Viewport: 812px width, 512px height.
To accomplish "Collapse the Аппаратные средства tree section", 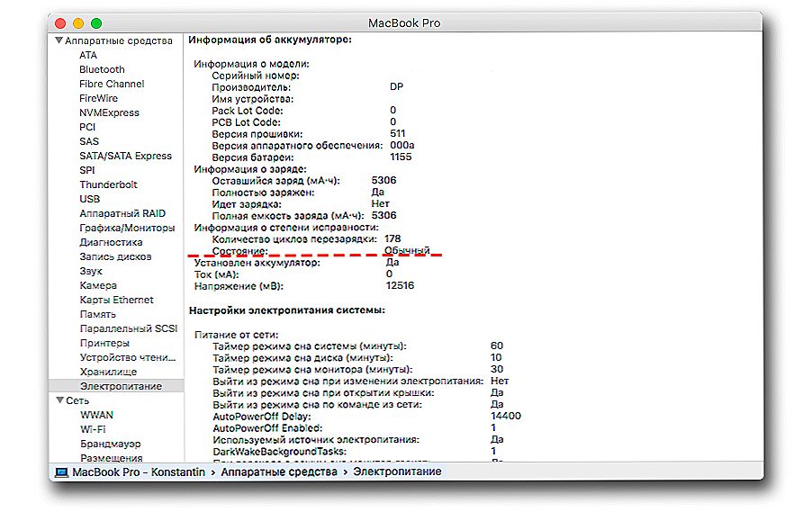I will coord(59,40).
